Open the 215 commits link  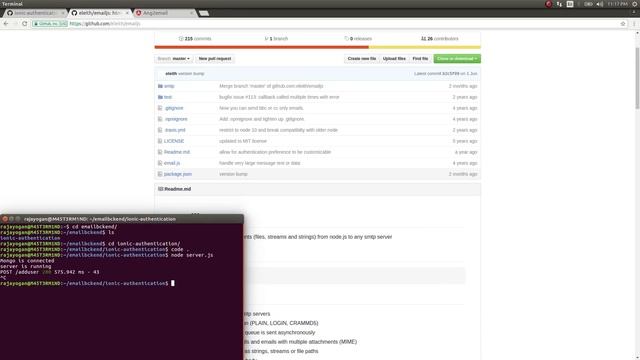195,38
